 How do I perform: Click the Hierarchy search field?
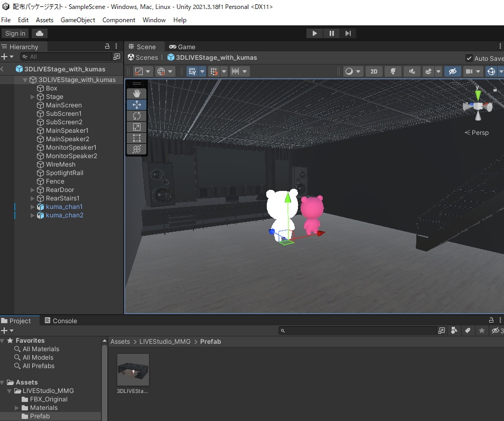tap(66, 57)
